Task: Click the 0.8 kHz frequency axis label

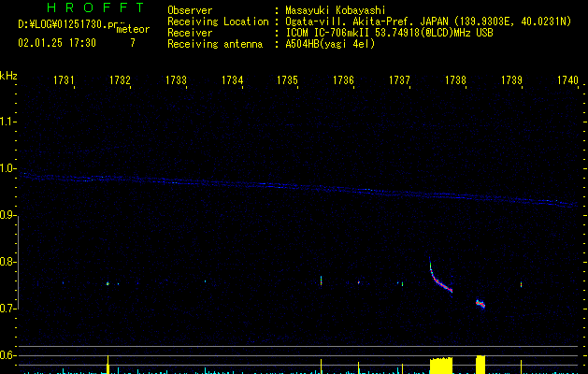Action: point(7,262)
